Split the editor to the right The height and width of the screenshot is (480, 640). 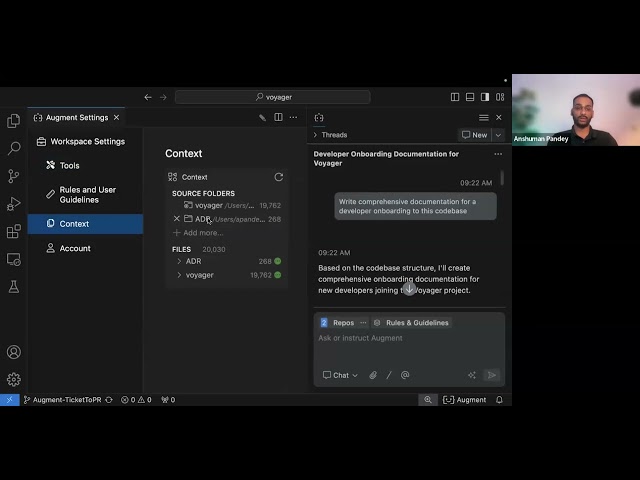tap(278, 117)
